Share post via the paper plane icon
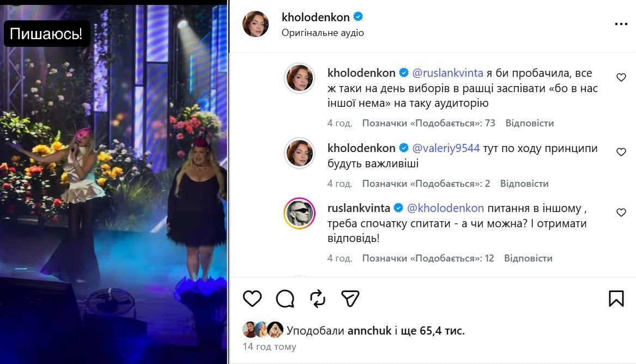This screenshot has width=636, height=364. (350, 299)
